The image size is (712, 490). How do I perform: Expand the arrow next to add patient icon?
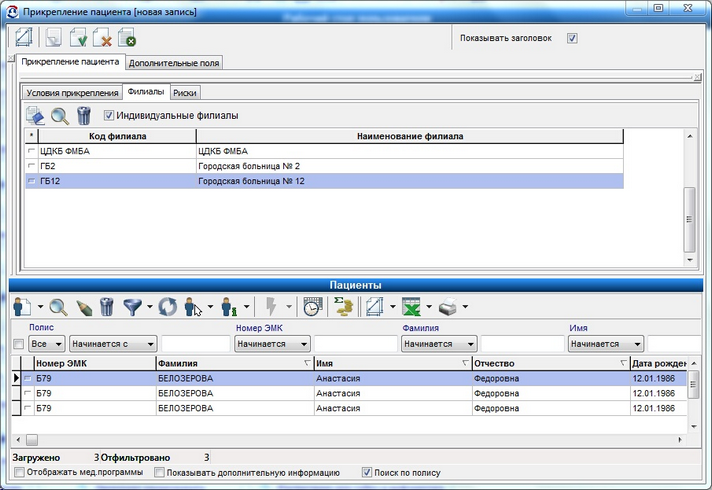point(40,307)
